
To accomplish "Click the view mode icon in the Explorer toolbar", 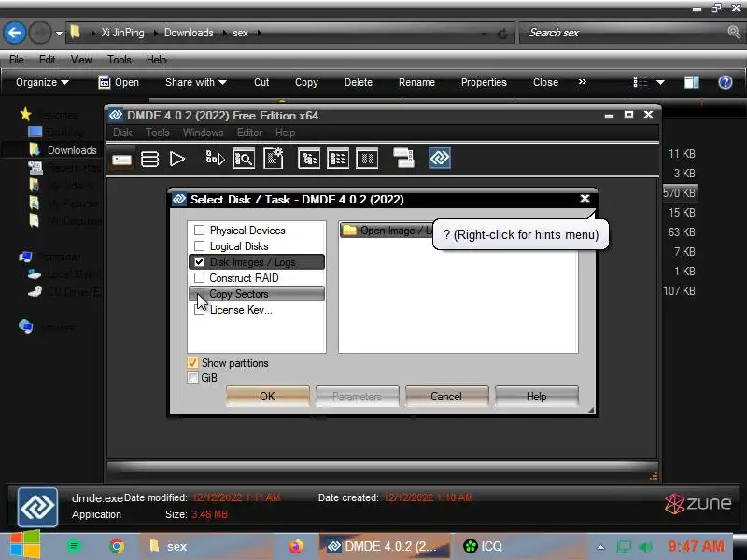I will pos(640,82).
